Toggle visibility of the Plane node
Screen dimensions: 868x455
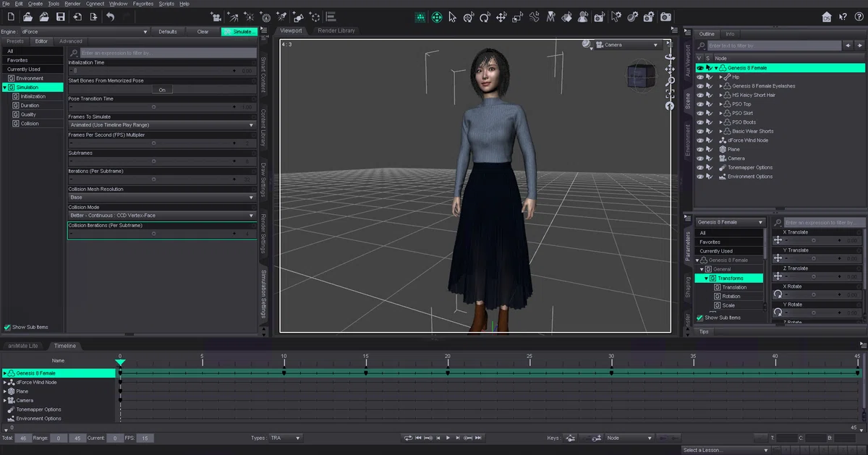click(699, 149)
